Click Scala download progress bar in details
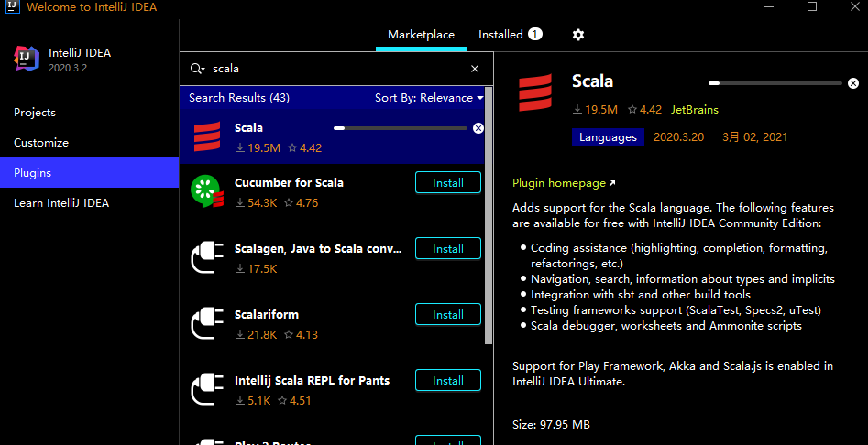This screenshot has width=868, height=445. [x=775, y=83]
